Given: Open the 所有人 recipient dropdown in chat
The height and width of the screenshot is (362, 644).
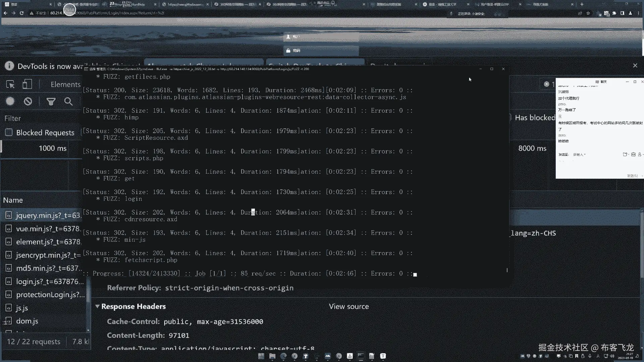Looking at the screenshot, I should (x=579, y=155).
